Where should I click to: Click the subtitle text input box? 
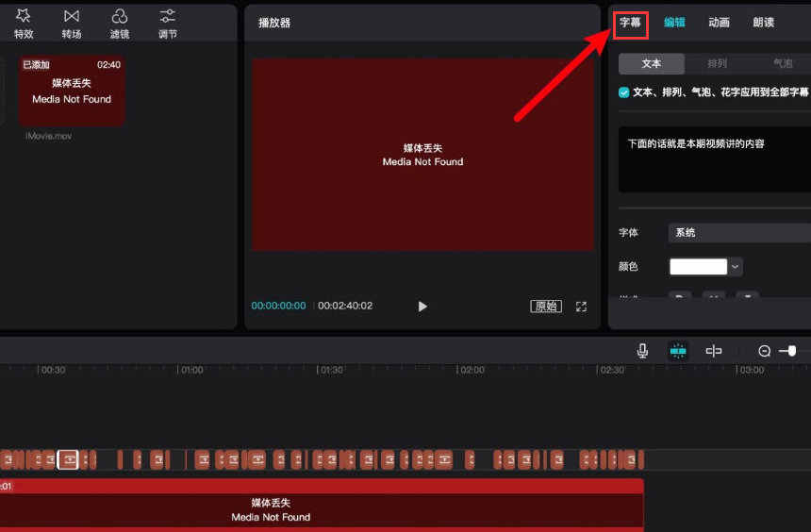pyautogui.click(x=715, y=159)
